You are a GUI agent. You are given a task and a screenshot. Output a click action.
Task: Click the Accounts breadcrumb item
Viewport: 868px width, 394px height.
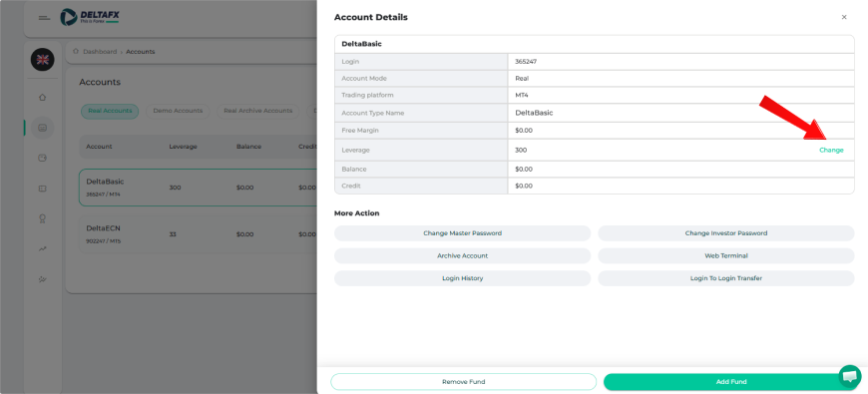pos(141,52)
